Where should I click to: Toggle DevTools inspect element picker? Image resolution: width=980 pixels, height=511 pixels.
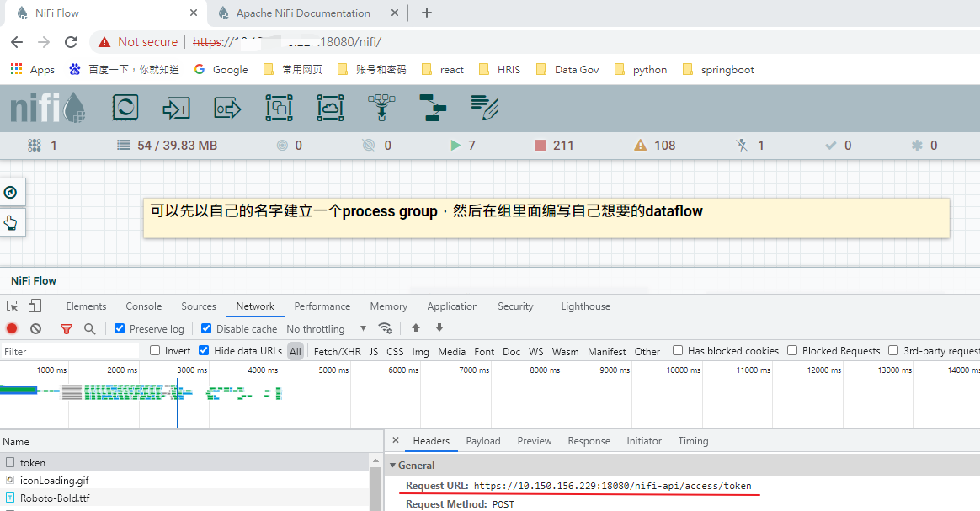12,306
